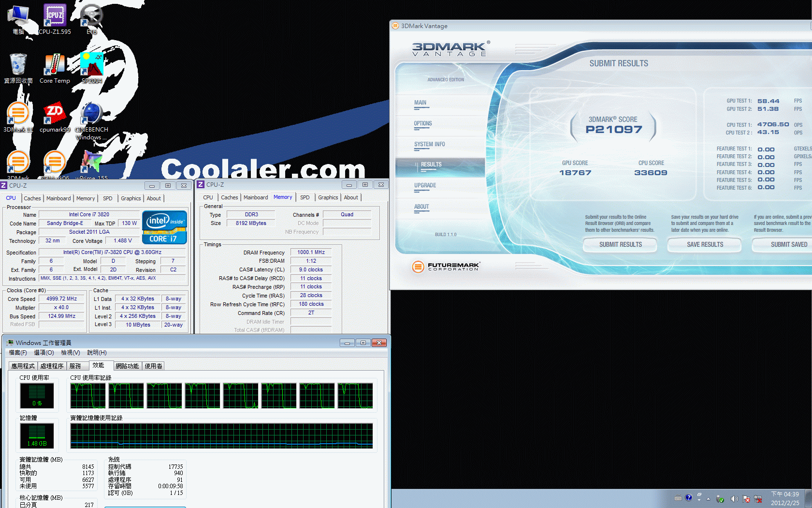
Task: Switch to 應用程式 tab in Task Manager
Action: click(23, 366)
